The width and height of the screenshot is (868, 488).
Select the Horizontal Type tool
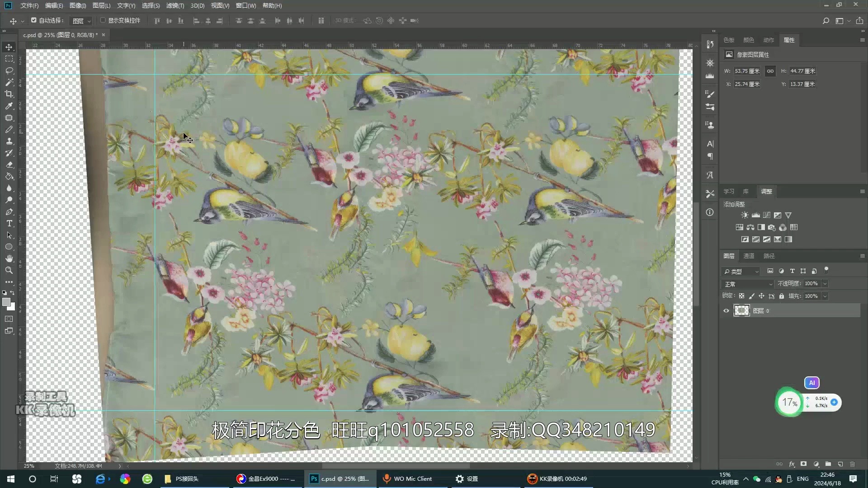point(9,223)
